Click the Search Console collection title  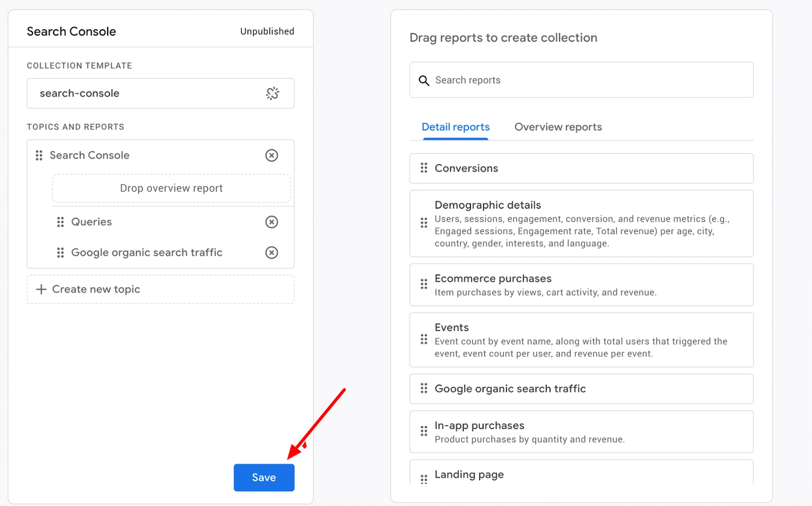pos(71,31)
